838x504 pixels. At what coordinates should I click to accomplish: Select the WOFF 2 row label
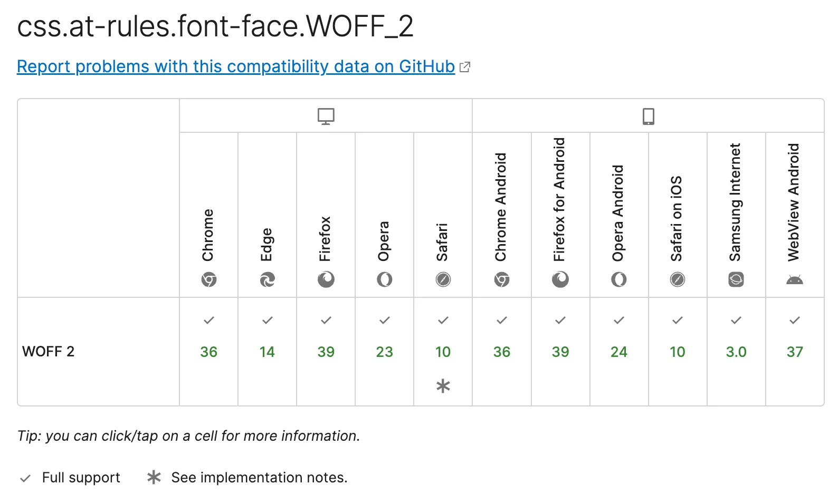click(49, 352)
